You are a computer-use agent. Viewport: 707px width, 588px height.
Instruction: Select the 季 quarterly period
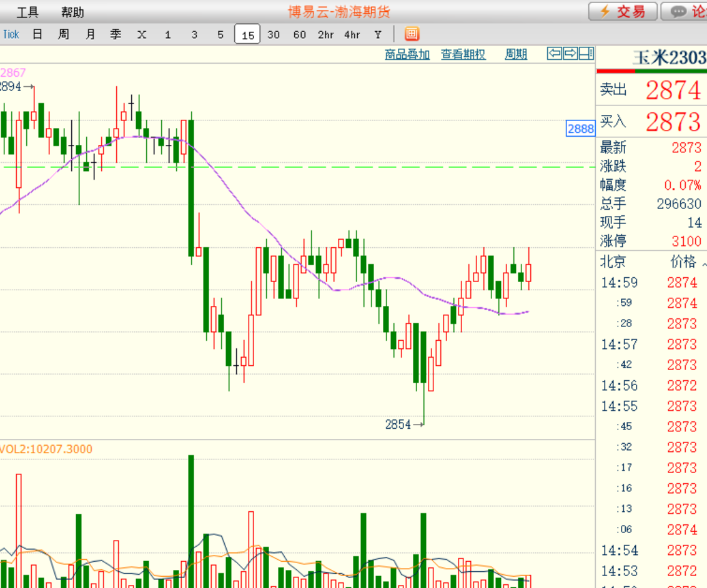116,34
